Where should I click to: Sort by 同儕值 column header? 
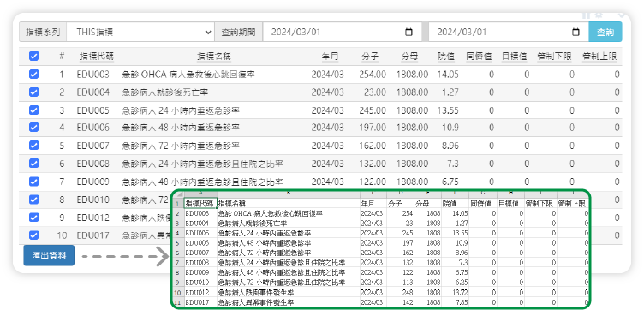click(x=479, y=57)
